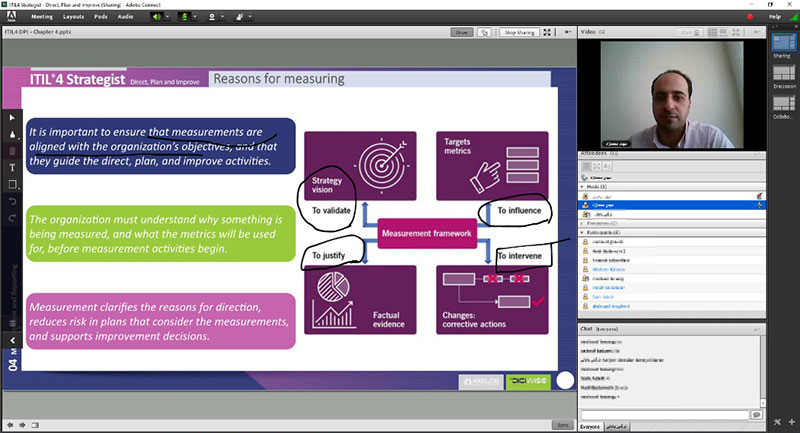
Task: Select the Sharing layout thumbnail
Action: pos(783,43)
